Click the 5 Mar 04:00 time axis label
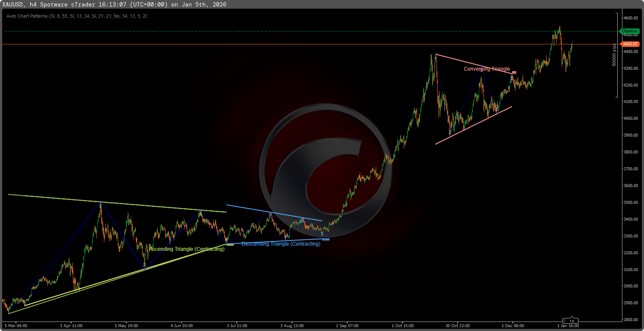Screen dimensions: 644x331 pyautogui.click(x=15, y=326)
